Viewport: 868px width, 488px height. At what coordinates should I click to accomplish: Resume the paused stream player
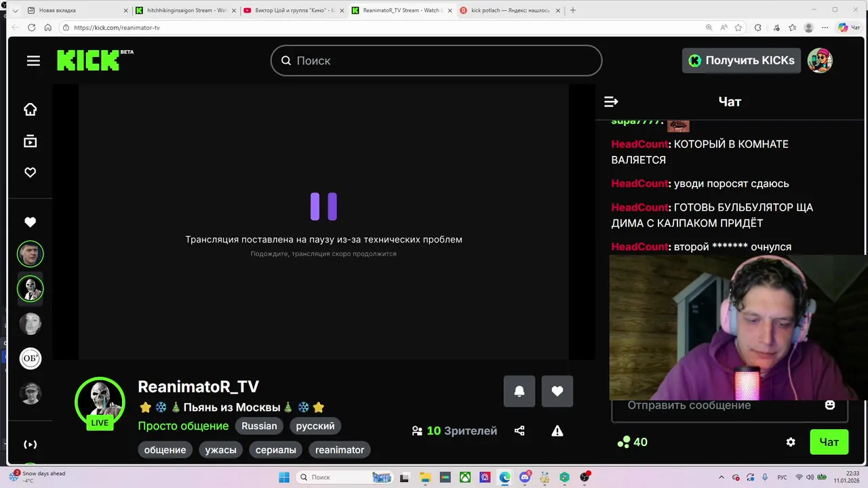point(323,206)
